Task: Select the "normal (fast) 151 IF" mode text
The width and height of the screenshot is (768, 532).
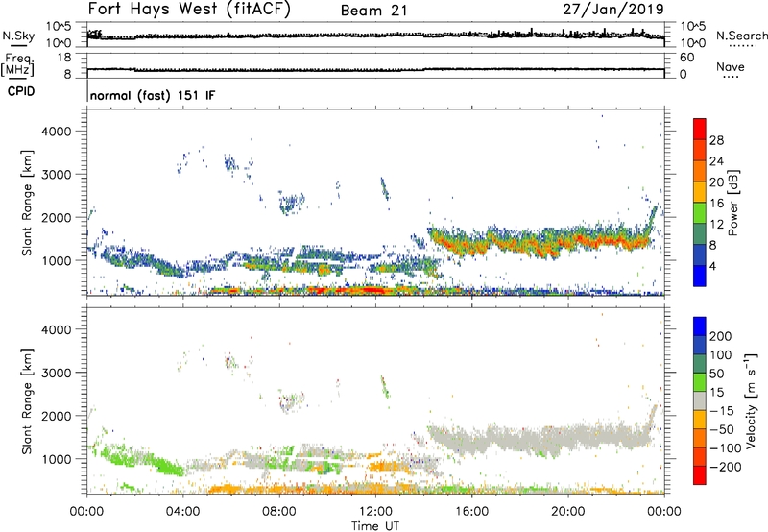Action: [x=153, y=95]
